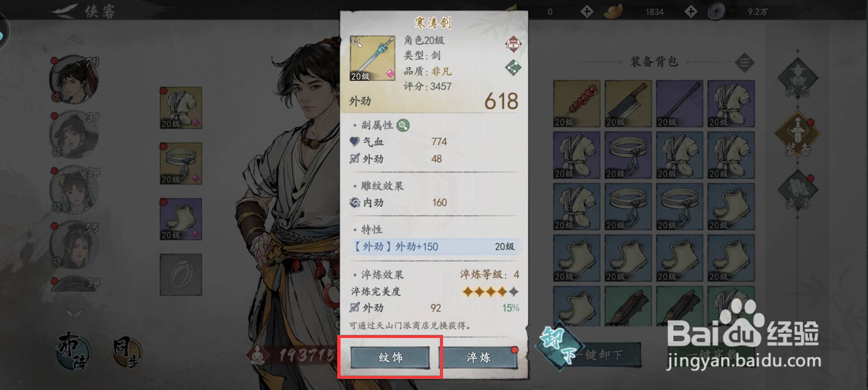Select the cleaver weapon in the backpack

628,104
